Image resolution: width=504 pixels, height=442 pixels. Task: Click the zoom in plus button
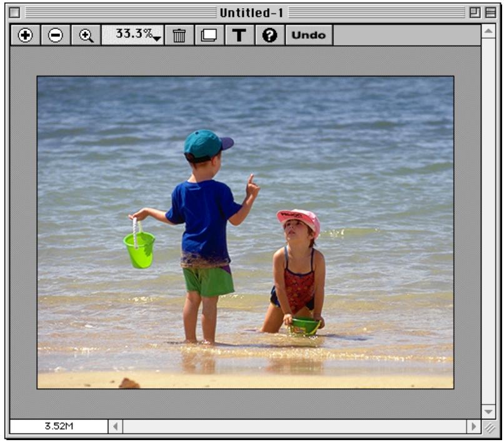26,35
